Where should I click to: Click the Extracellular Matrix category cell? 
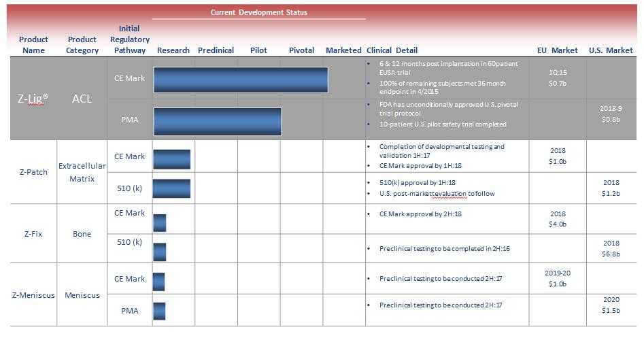(x=82, y=172)
